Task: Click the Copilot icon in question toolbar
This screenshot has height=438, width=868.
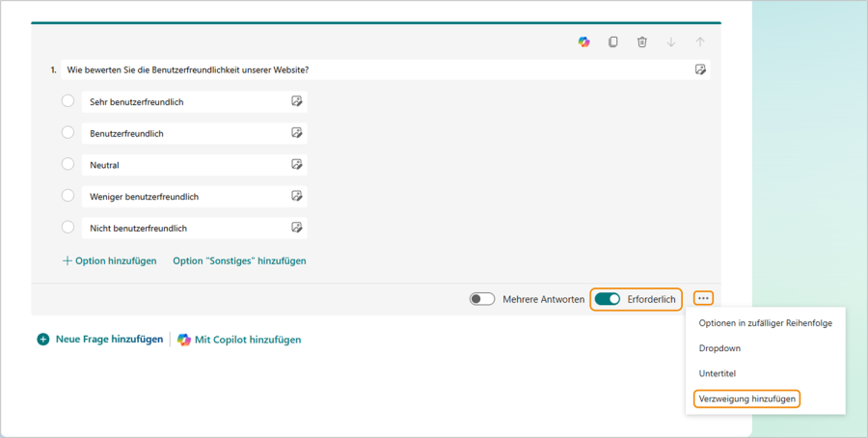Action: click(x=584, y=42)
